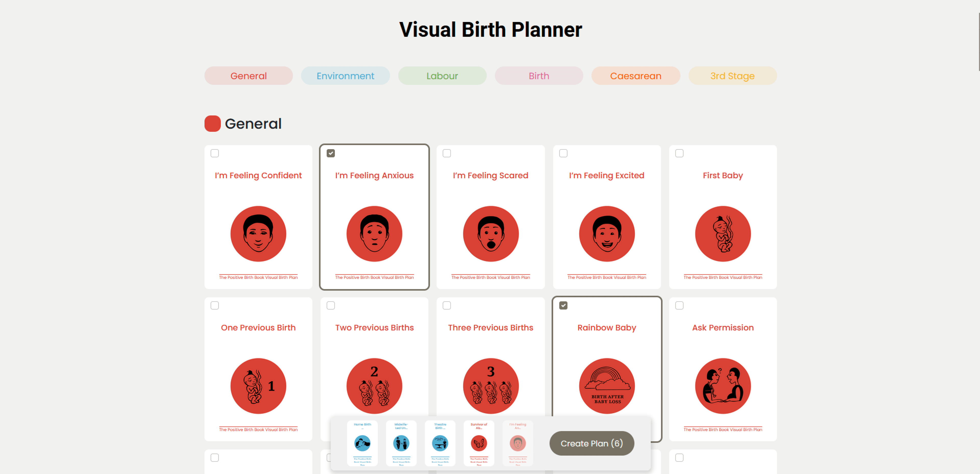Click the Three Previous Births icon
Image resolution: width=980 pixels, height=474 pixels.
[490, 386]
